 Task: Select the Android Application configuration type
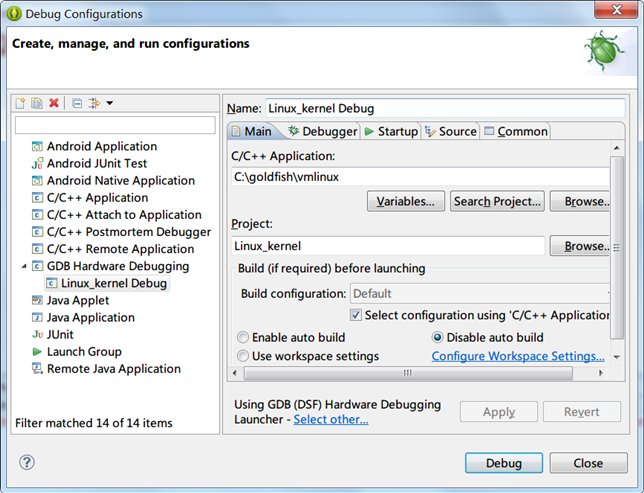pyautogui.click(x=101, y=147)
